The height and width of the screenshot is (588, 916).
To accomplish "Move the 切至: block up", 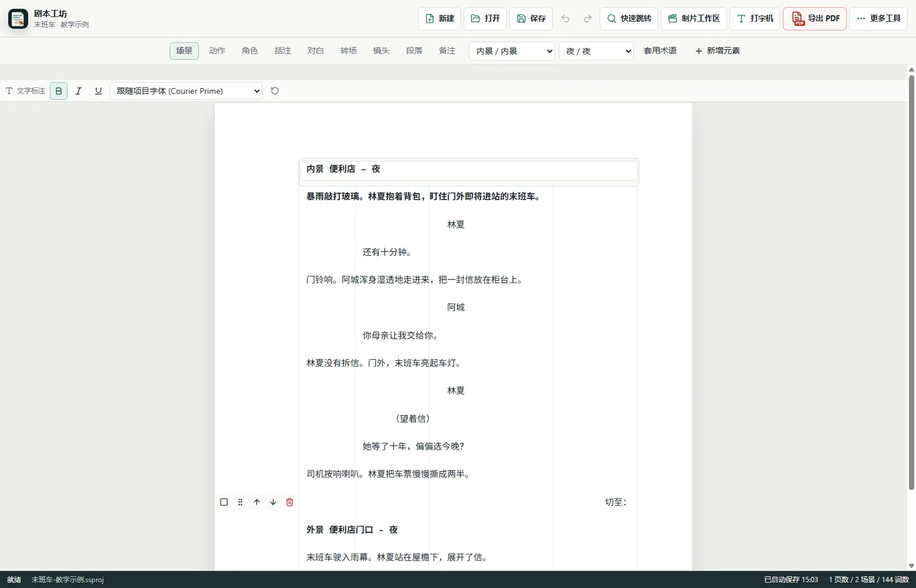I will (x=256, y=502).
